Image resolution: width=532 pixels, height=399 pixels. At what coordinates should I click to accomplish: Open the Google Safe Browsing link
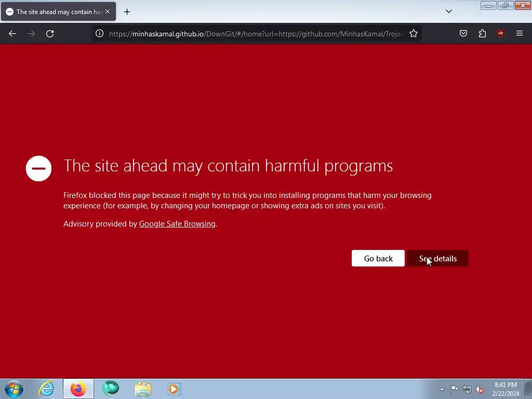[x=177, y=224]
